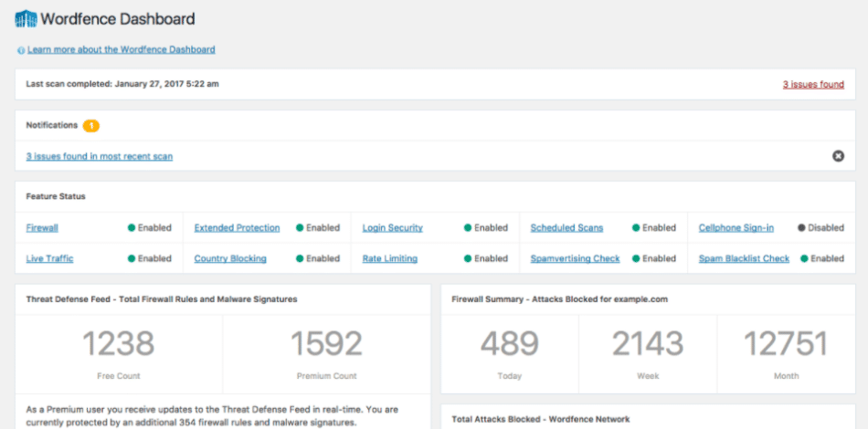
Task: Click the 12751 monthly attacks blocked count
Action: tap(785, 344)
